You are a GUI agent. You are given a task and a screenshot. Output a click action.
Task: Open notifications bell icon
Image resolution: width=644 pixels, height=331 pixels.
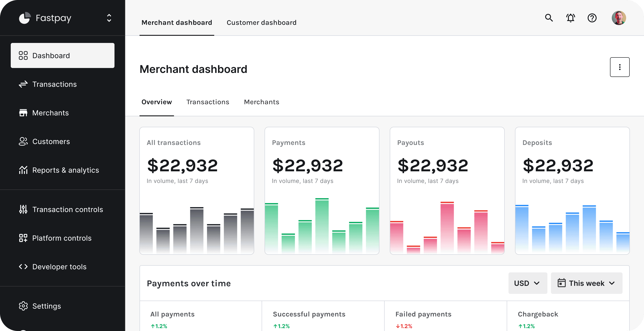point(570,18)
